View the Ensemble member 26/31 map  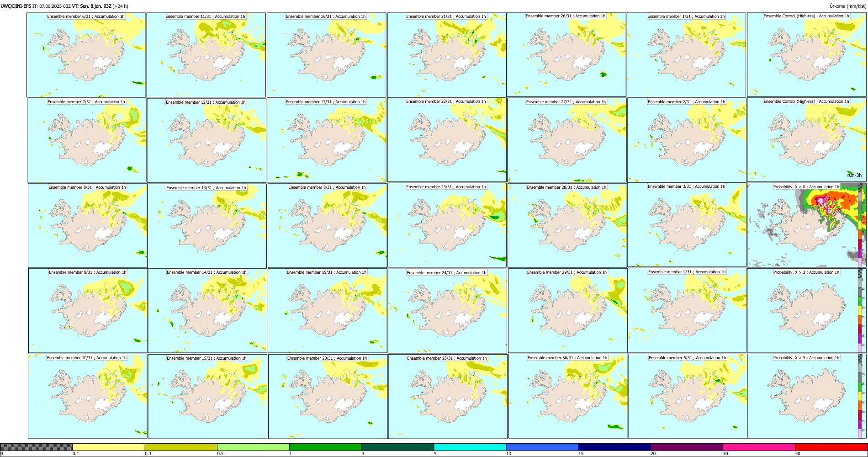coord(566,54)
